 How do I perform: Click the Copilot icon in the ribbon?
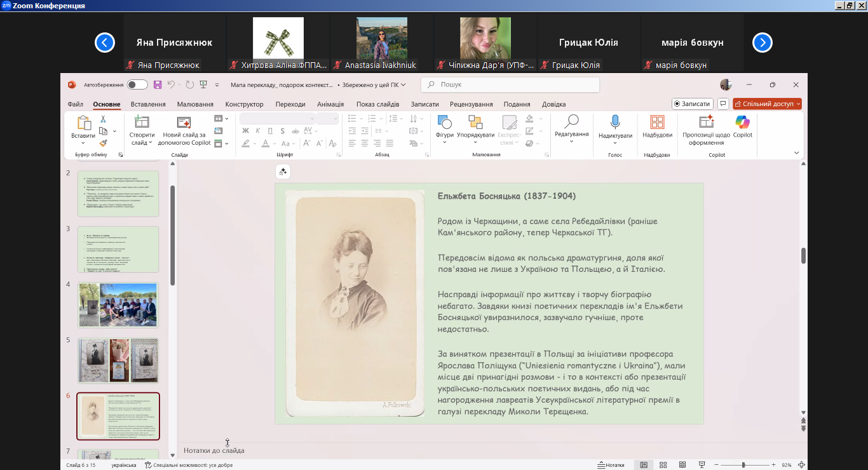pos(742,123)
